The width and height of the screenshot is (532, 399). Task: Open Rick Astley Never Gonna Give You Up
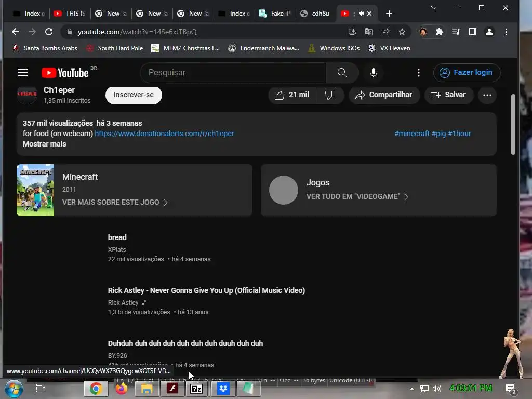tap(206, 290)
